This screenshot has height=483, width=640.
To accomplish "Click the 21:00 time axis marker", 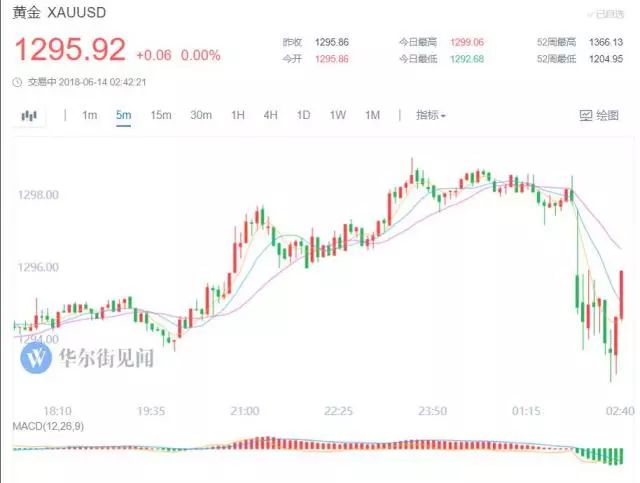I will coord(244,411).
